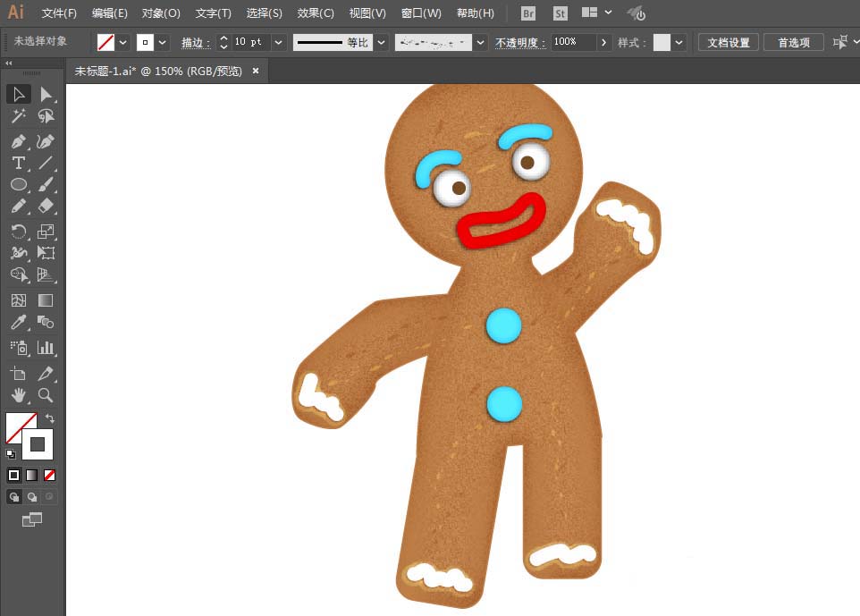This screenshot has height=616, width=860.
Task: Select the Curvature tool
Action: point(46,141)
